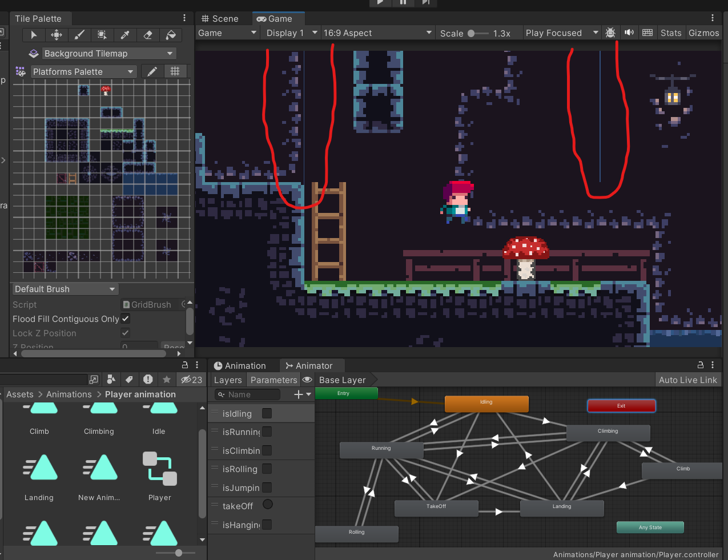Screen dimensions: 728x560
Task: Uncheck Flood Fill Contiguous Only
Action: coord(125,319)
